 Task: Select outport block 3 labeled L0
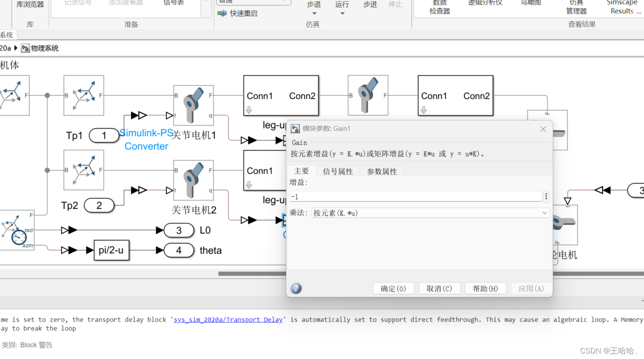(179, 230)
